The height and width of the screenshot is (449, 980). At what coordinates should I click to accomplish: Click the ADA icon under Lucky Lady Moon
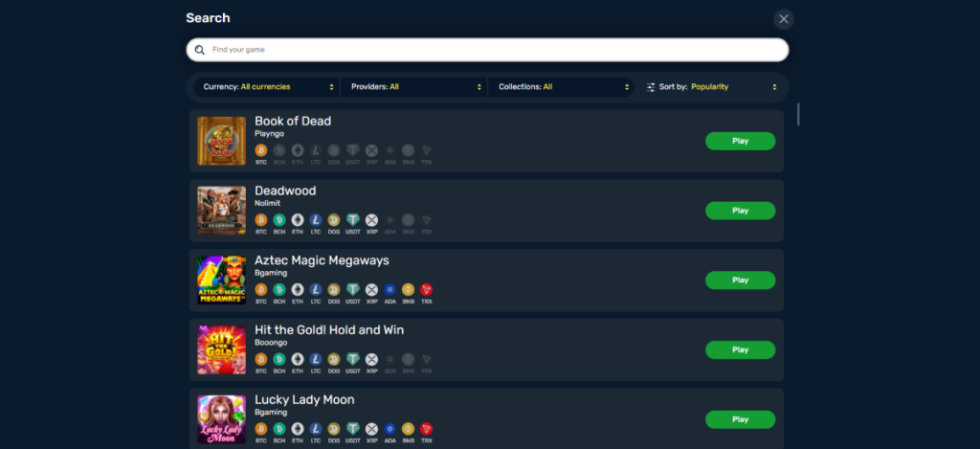(x=390, y=428)
